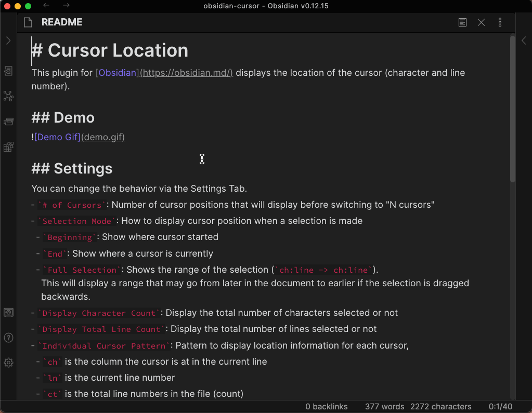The image size is (532, 413).
Task: Click the Settings heading
Action: point(72,169)
